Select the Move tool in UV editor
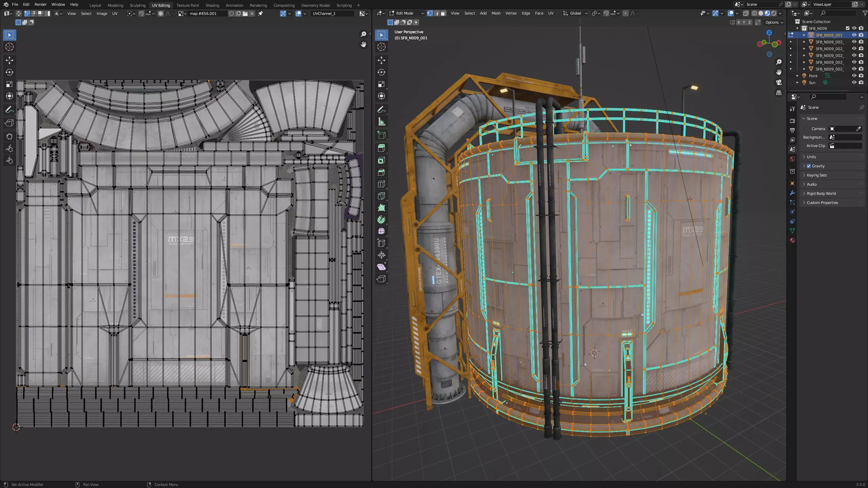This screenshot has width=868, height=488. click(9, 60)
